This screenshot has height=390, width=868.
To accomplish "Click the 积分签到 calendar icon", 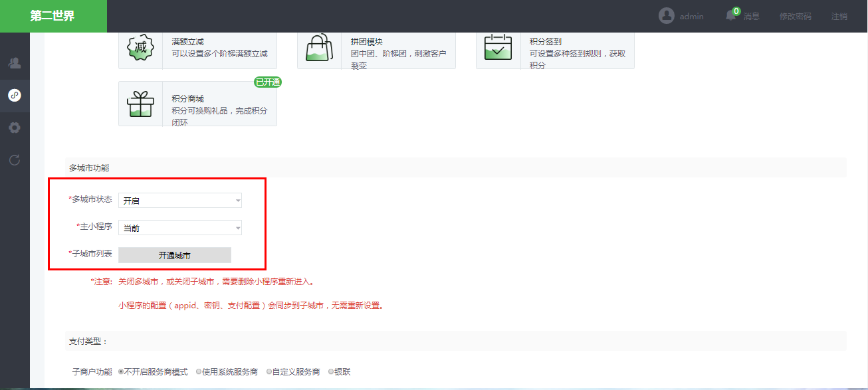I will point(498,47).
